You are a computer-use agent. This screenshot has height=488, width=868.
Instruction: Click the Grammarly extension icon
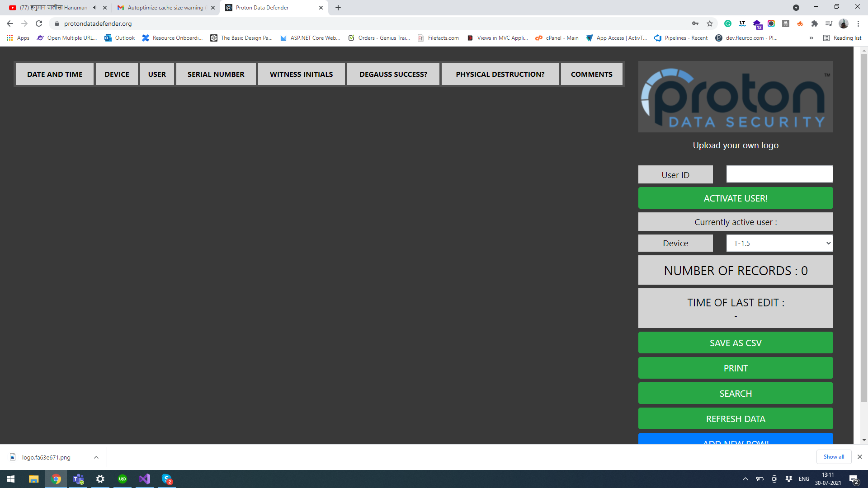728,23
